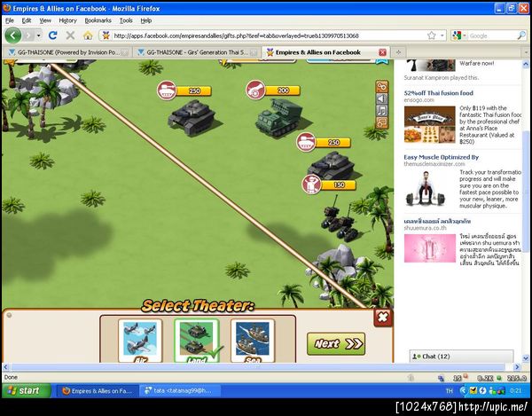Viewport: 532px width, 416px height.
Task: Open the View menu
Action: 45,20
